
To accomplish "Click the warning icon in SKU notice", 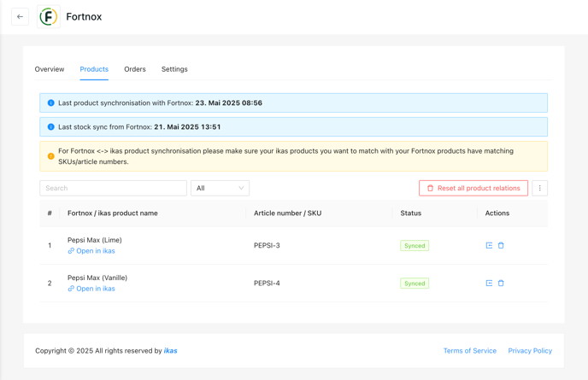I will [50, 156].
